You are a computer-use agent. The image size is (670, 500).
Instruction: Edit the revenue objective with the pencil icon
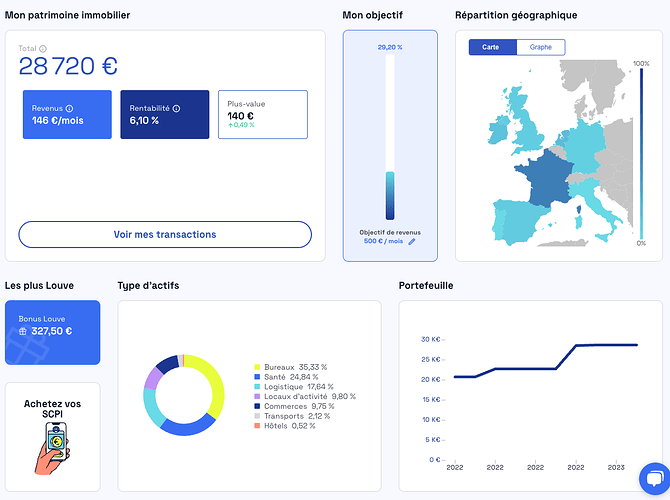click(x=411, y=241)
